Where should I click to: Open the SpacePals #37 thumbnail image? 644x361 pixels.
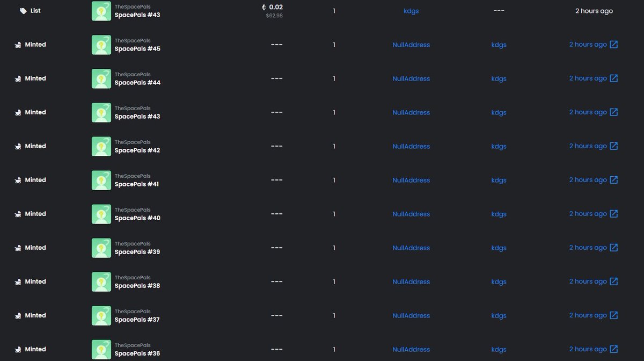[x=101, y=316]
